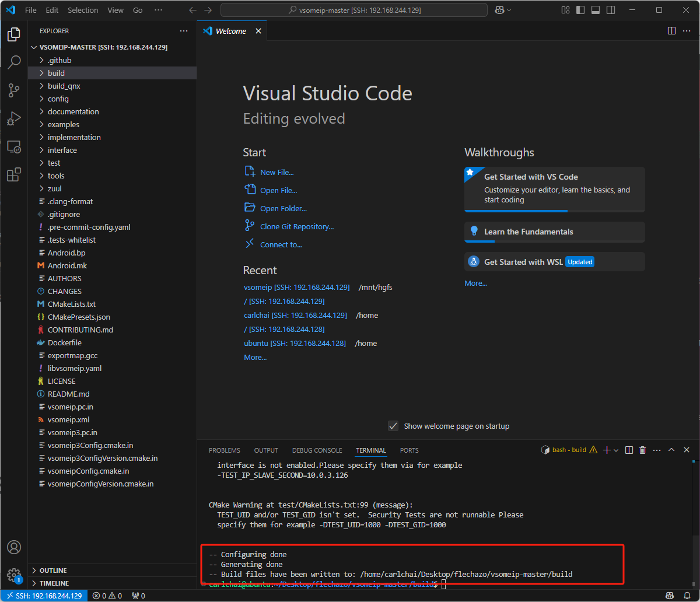Open the Edit menu

52,10
